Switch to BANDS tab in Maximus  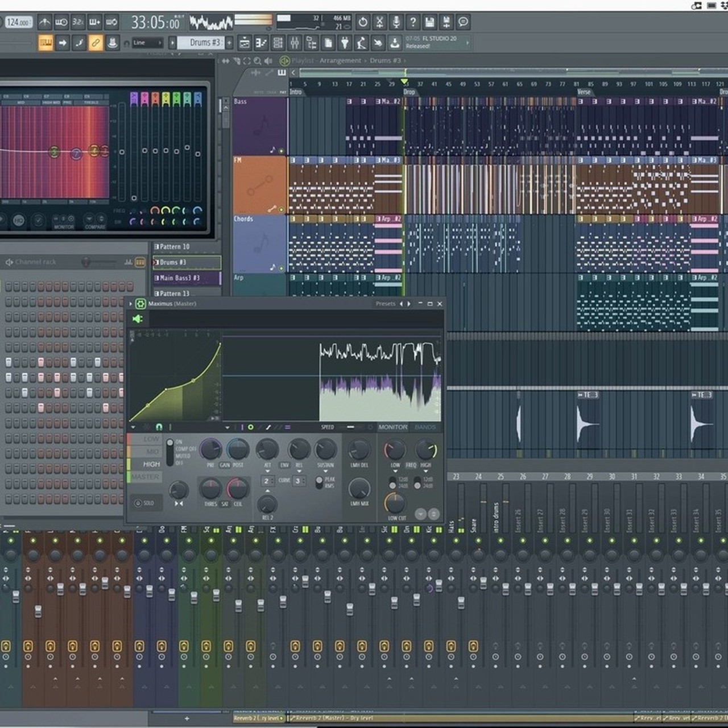425,427
